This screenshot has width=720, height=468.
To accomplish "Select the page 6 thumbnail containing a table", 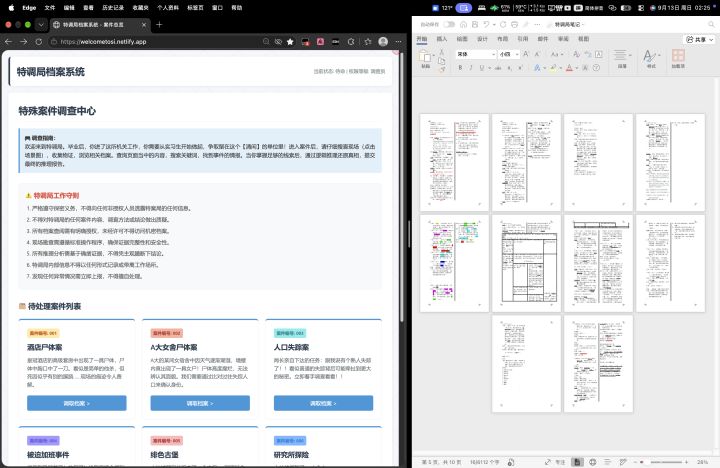I will [526, 263].
